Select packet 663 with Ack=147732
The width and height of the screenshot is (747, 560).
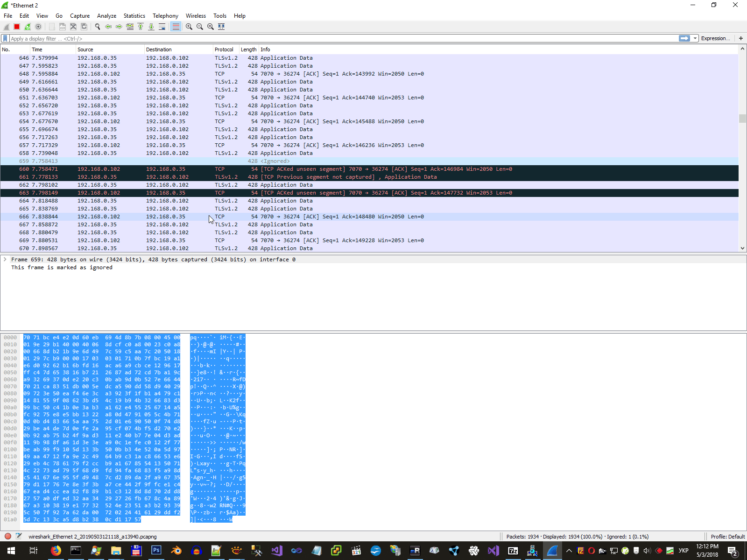coord(369,193)
